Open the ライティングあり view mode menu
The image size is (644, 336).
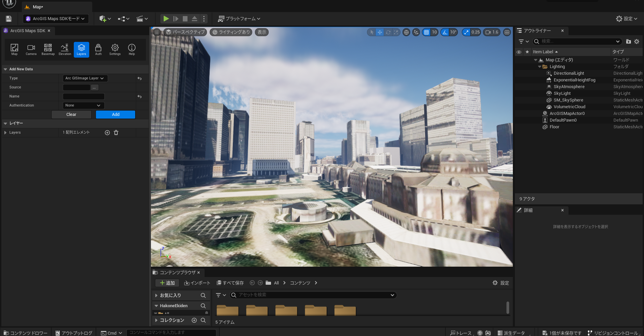pyautogui.click(x=231, y=32)
